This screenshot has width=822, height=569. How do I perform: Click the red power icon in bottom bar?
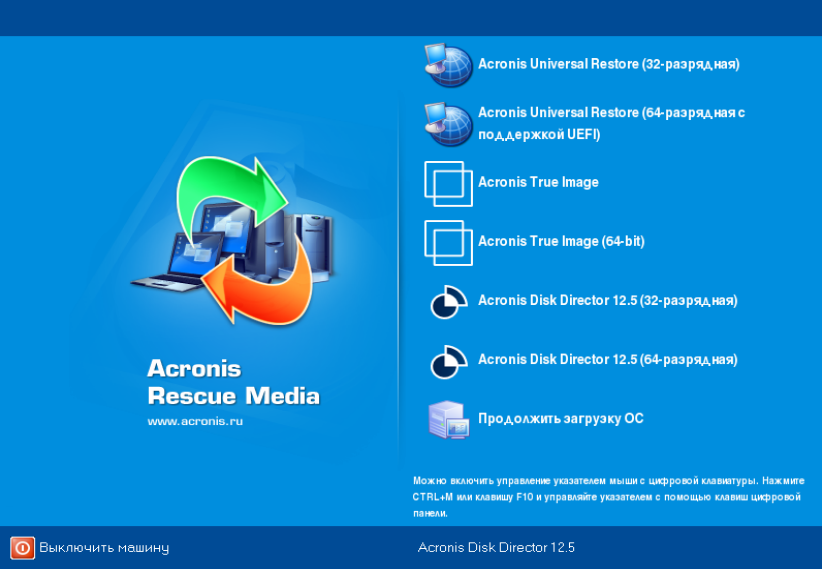click(x=22, y=548)
